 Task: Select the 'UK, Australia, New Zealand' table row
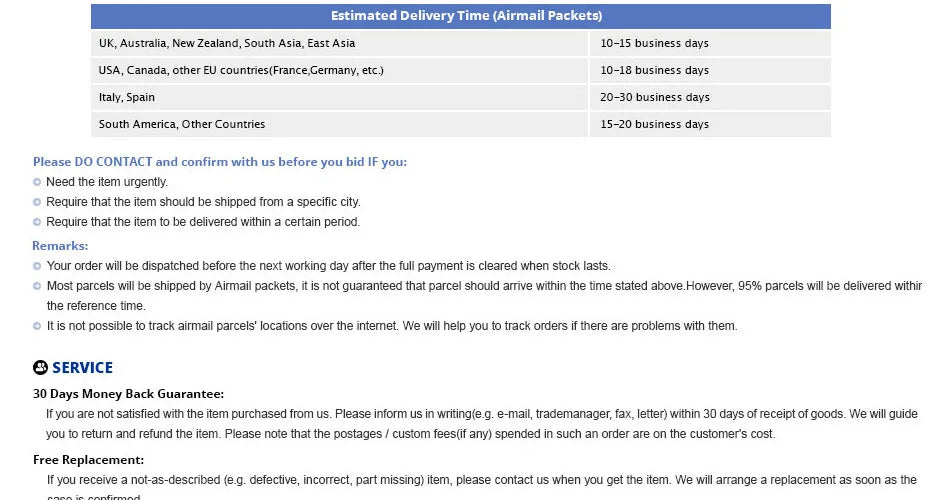(461, 43)
